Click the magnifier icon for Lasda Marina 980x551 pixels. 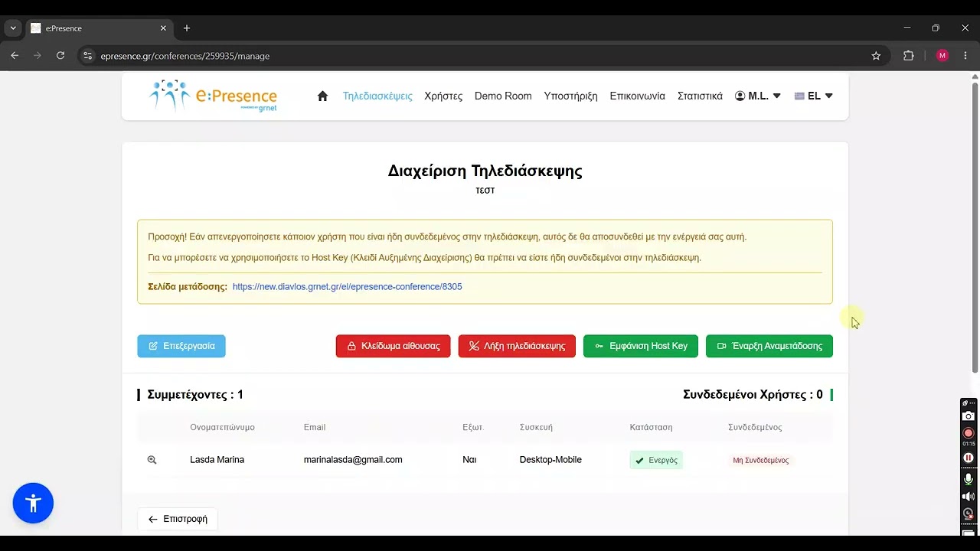(x=152, y=460)
